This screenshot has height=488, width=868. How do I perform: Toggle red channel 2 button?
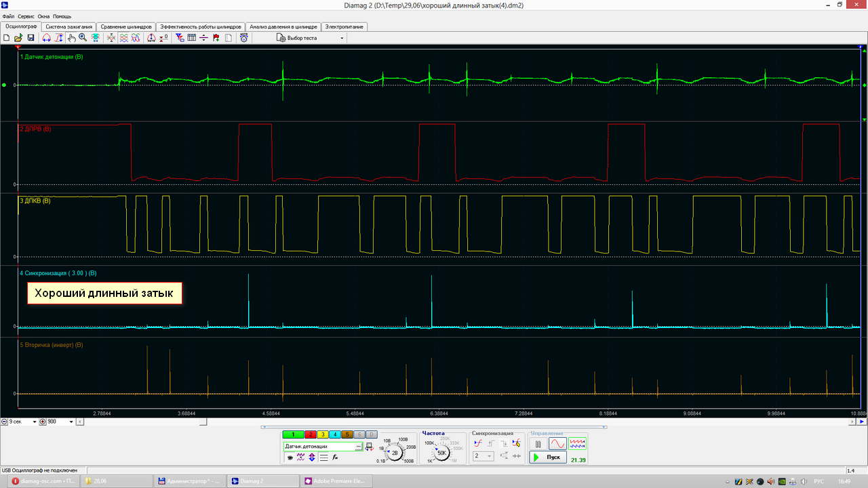(311, 434)
